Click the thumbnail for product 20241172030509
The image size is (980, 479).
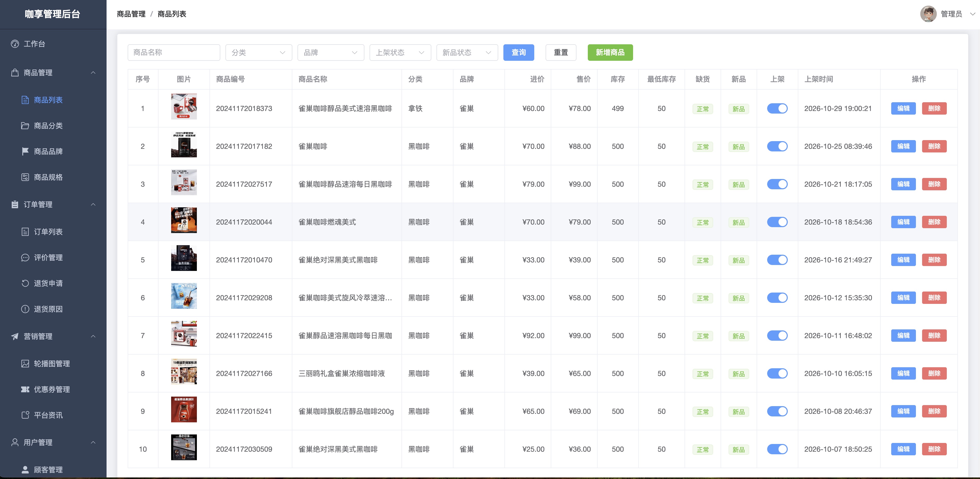point(184,447)
